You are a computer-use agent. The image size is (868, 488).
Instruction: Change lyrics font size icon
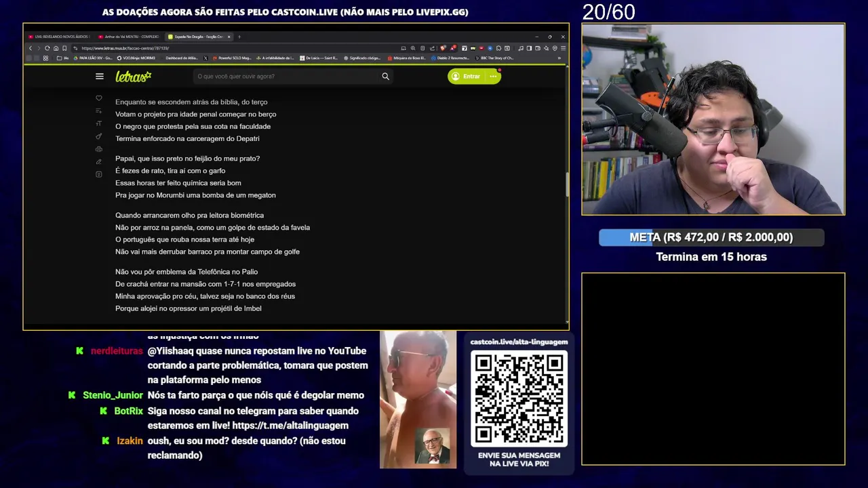point(98,123)
